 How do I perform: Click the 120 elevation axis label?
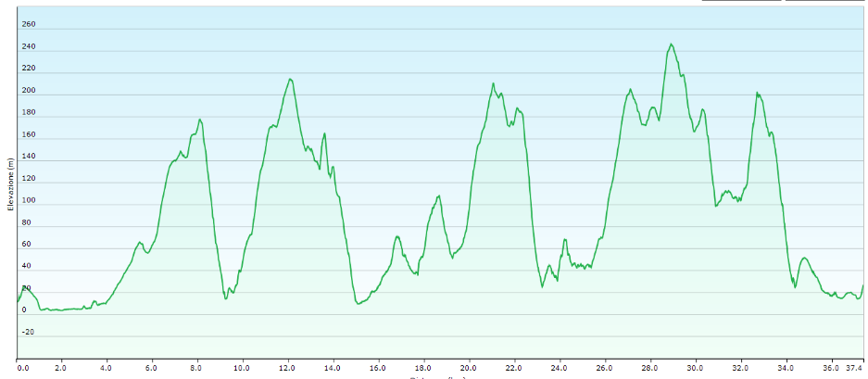pyautogui.click(x=28, y=179)
